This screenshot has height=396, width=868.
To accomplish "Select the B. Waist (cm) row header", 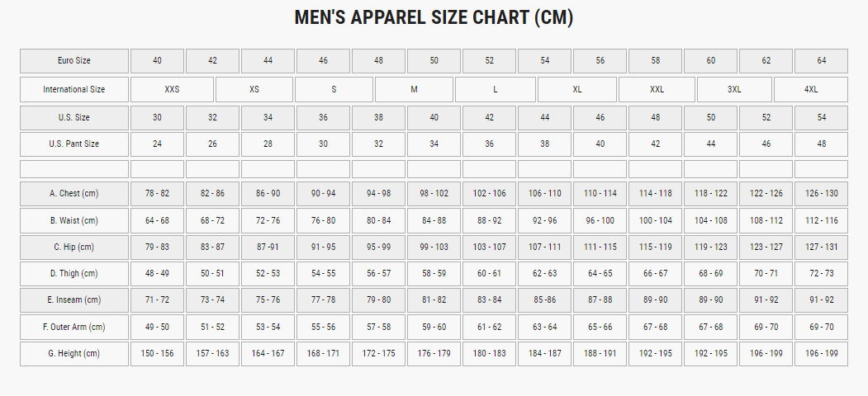I will pos(74,221).
